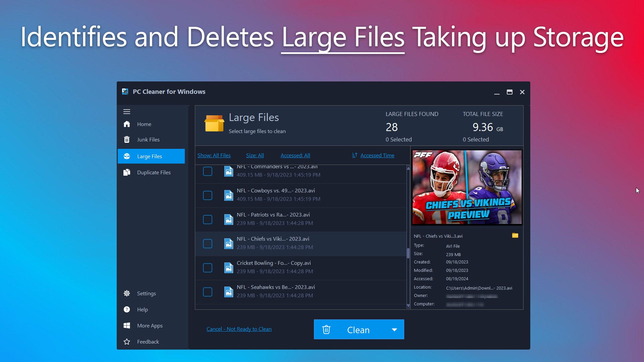The width and height of the screenshot is (644, 362).
Task: Click the Duplicate Files icon in sidebar
Action: pyautogui.click(x=127, y=172)
